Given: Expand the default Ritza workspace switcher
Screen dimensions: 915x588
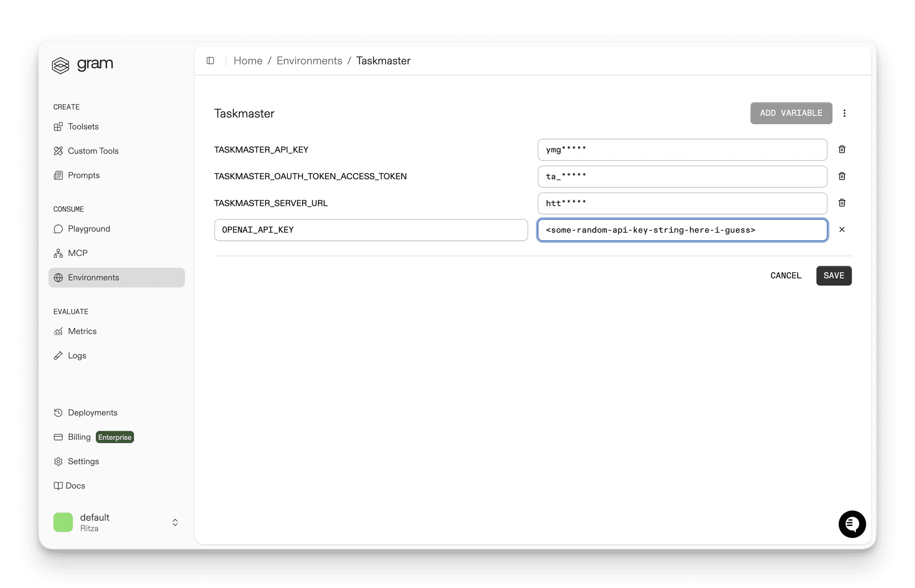Looking at the screenshot, I should pos(175,522).
